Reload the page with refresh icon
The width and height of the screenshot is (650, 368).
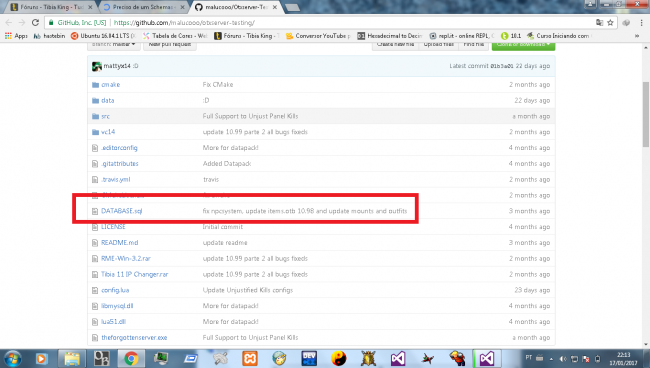click(36, 22)
